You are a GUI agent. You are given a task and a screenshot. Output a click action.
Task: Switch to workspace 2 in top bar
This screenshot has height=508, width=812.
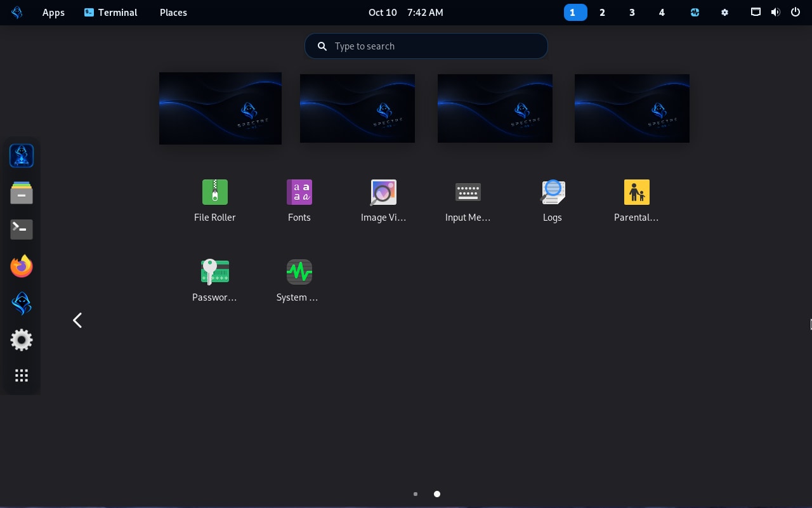coord(602,12)
